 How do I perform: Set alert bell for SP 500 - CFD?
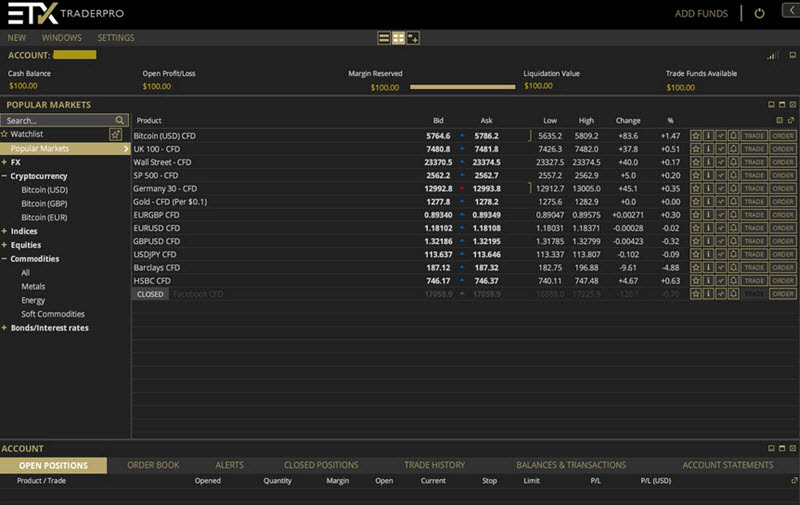[x=733, y=175]
